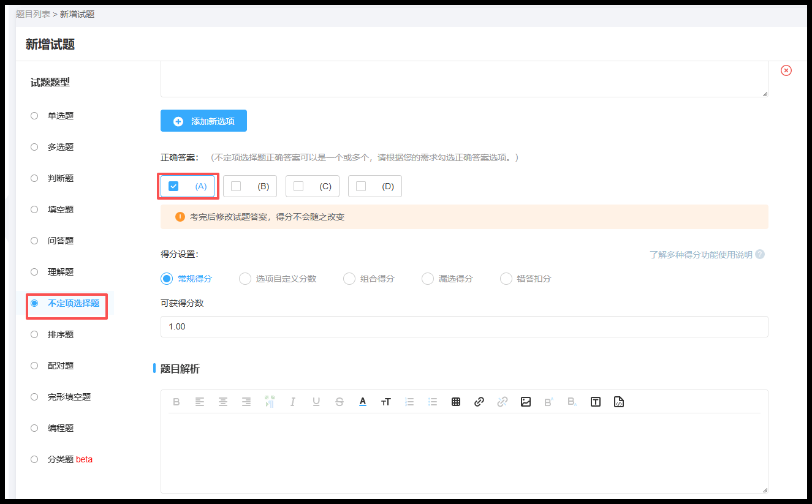Choose 判断题 question type
Screen dimensions: 812x504
[x=52, y=178]
